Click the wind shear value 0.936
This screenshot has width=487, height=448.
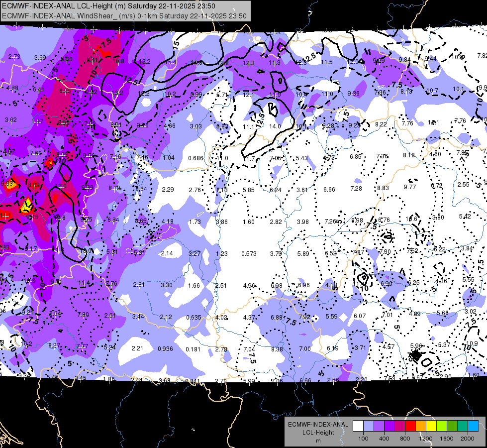[x=165, y=349]
